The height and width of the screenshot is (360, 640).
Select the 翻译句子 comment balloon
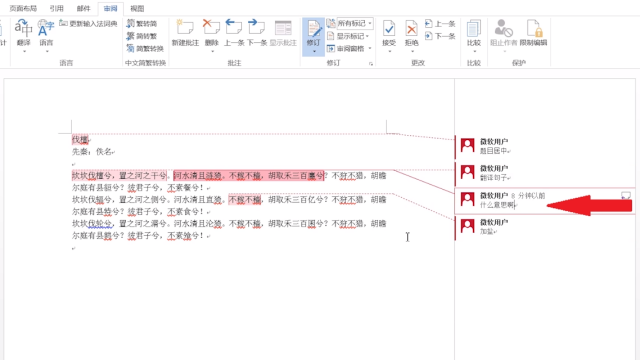545,173
